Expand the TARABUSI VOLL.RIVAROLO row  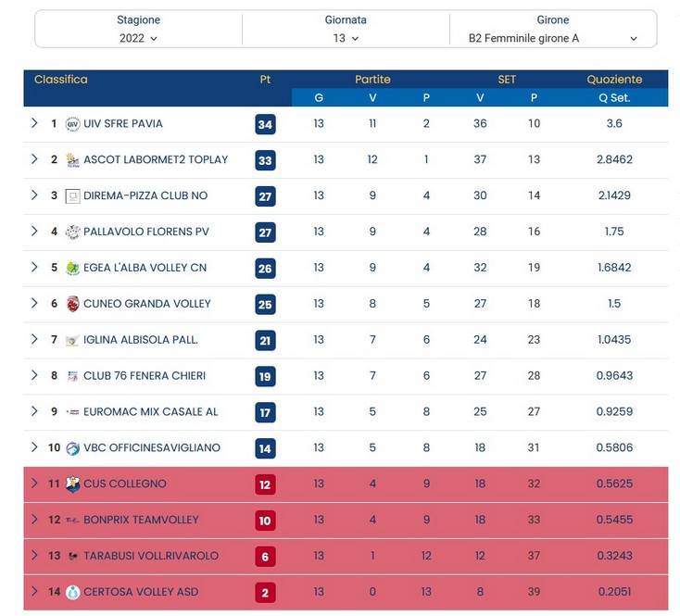click(34, 555)
